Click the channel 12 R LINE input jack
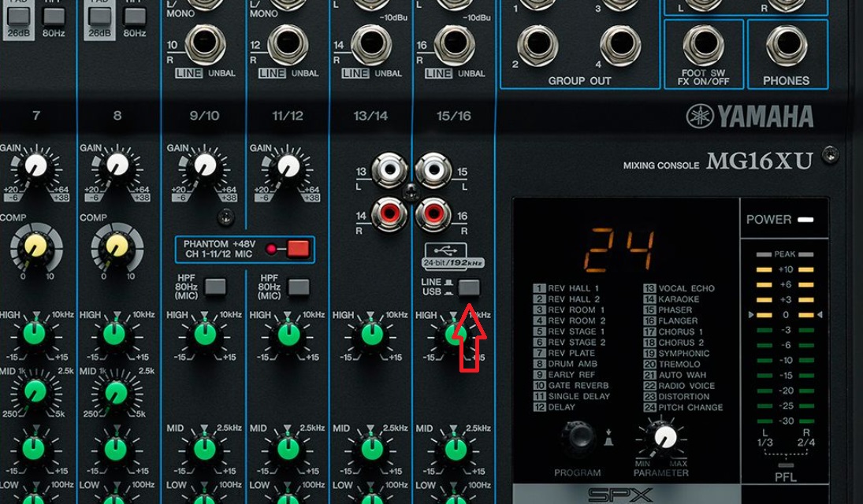The width and height of the screenshot is (863, 504). coord(288,45)
